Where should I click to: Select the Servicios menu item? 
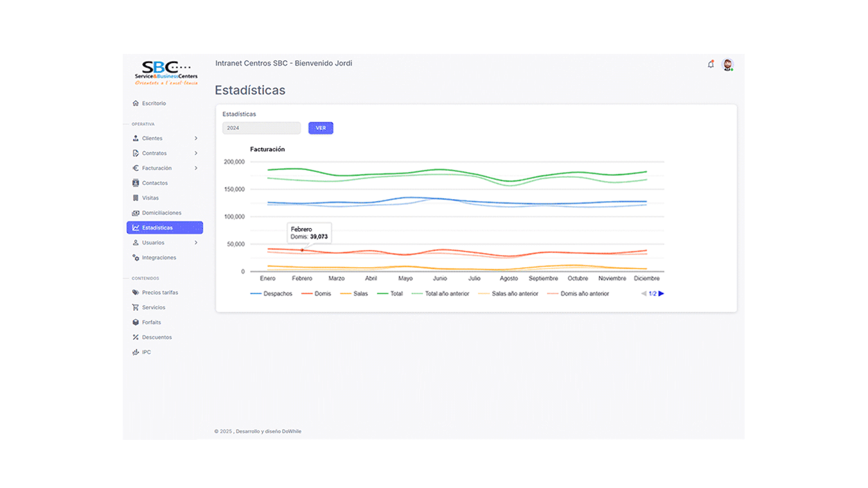tap(154, 308)
